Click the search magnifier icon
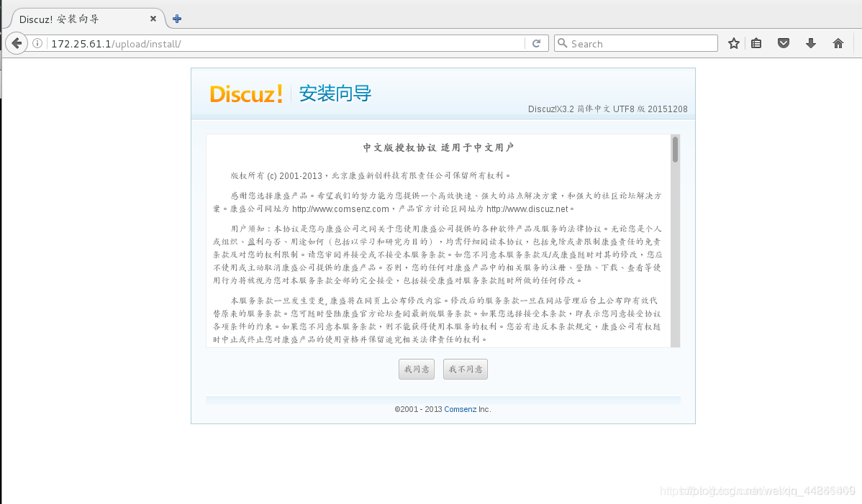 pyautogui.click(x=562, y=43)
